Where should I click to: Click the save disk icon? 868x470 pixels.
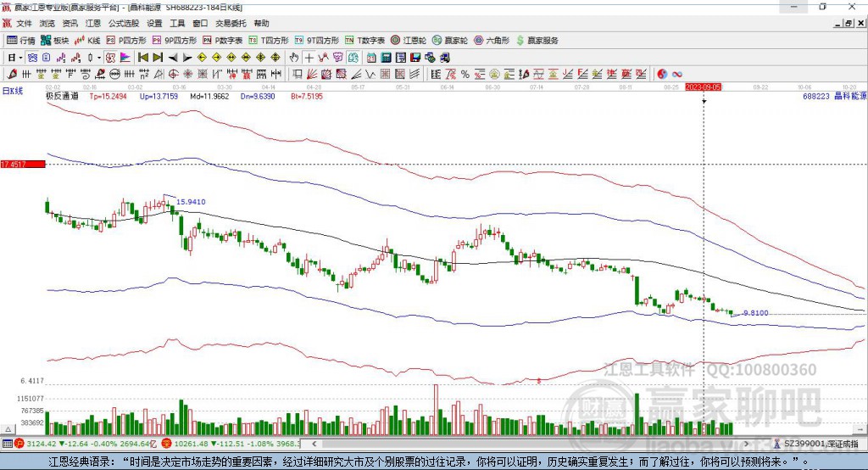tap(415, 58)
